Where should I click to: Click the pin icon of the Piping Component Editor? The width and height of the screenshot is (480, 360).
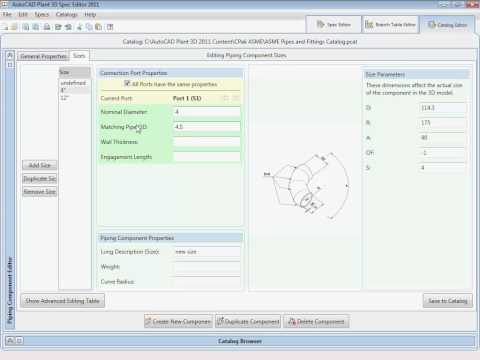click(x=10, y=55)
